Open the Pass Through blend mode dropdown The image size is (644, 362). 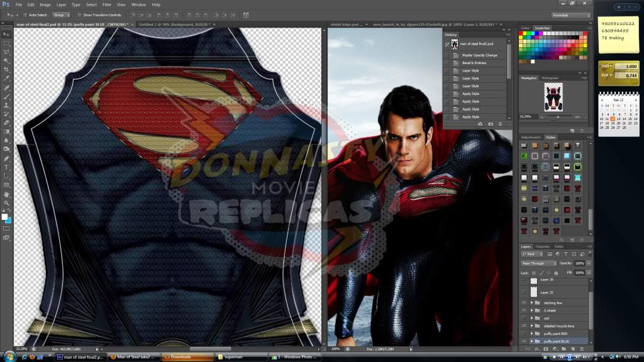click(538, 263)
